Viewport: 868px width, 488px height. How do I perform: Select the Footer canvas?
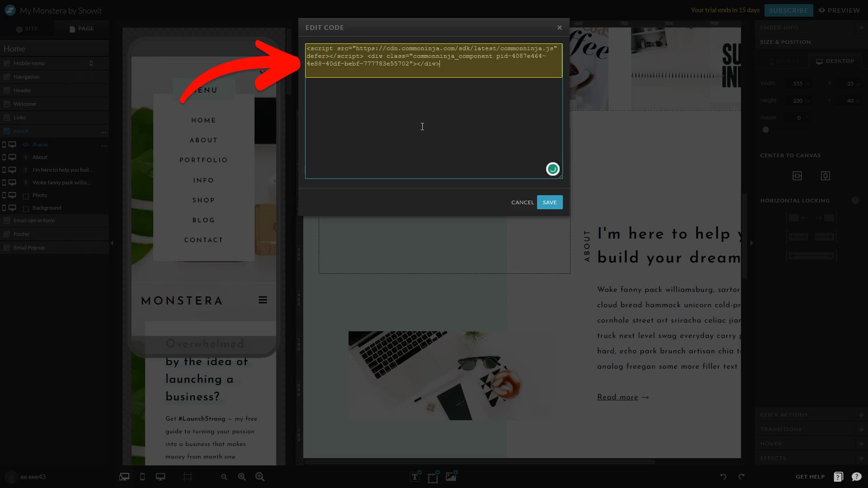tap(54, 234)
